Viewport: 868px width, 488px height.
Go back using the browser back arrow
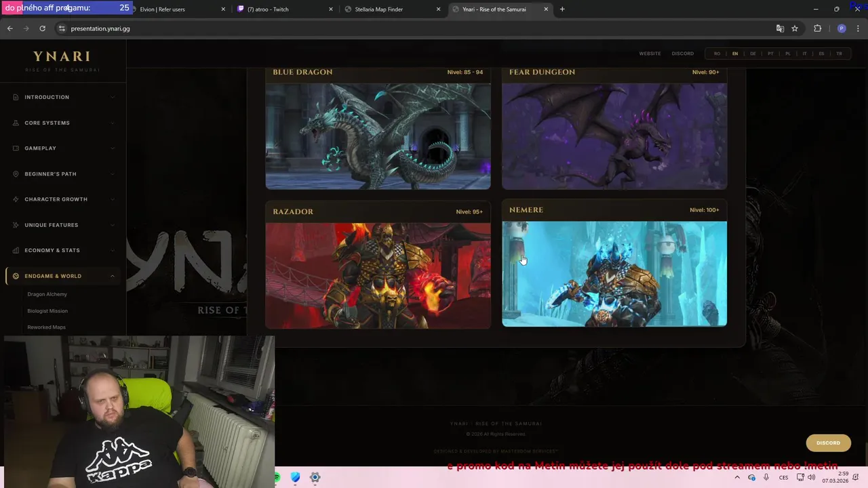[x=9, y=28]
